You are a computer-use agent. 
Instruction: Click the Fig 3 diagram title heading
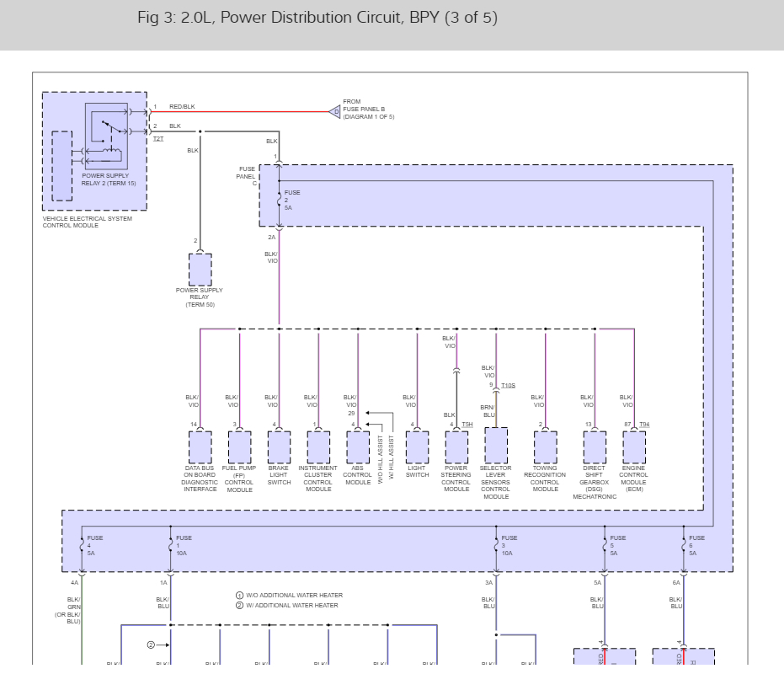[x=317, y=18]
